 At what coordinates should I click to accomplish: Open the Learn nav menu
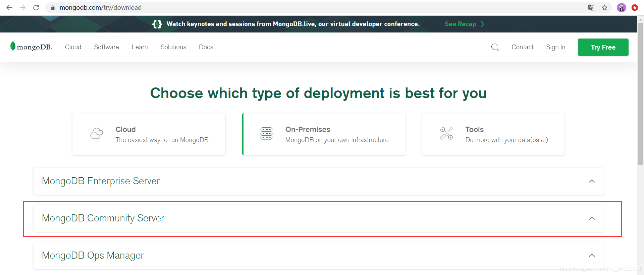point(140,47)
